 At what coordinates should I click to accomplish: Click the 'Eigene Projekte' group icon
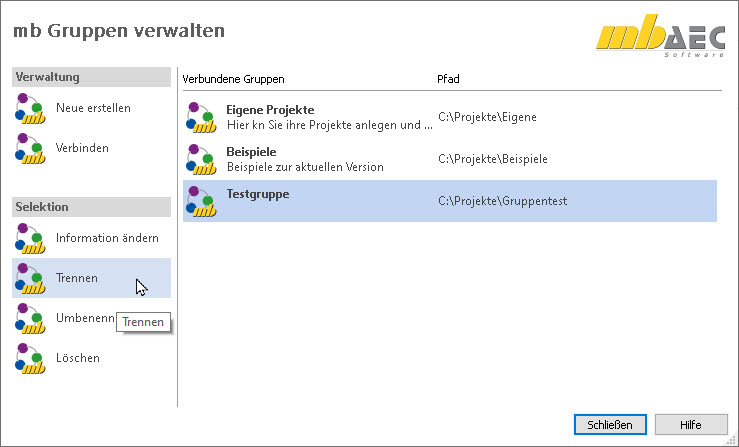[201, 117]
